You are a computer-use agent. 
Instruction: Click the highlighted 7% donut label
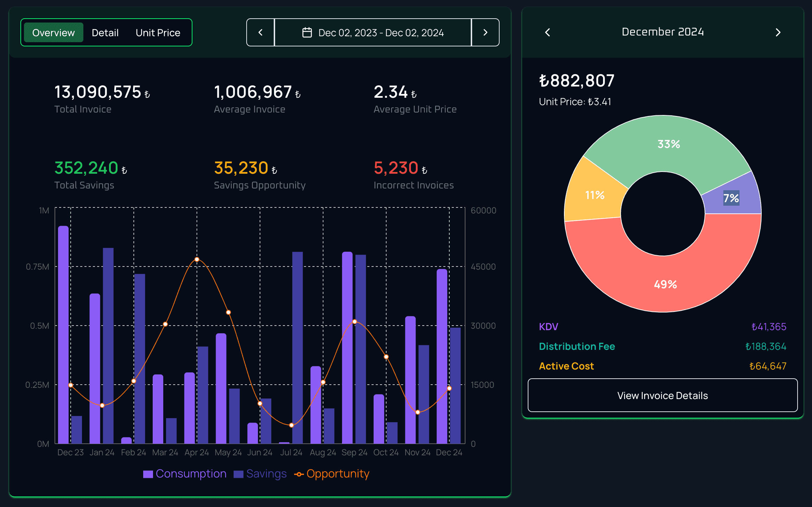click(731, 198)
